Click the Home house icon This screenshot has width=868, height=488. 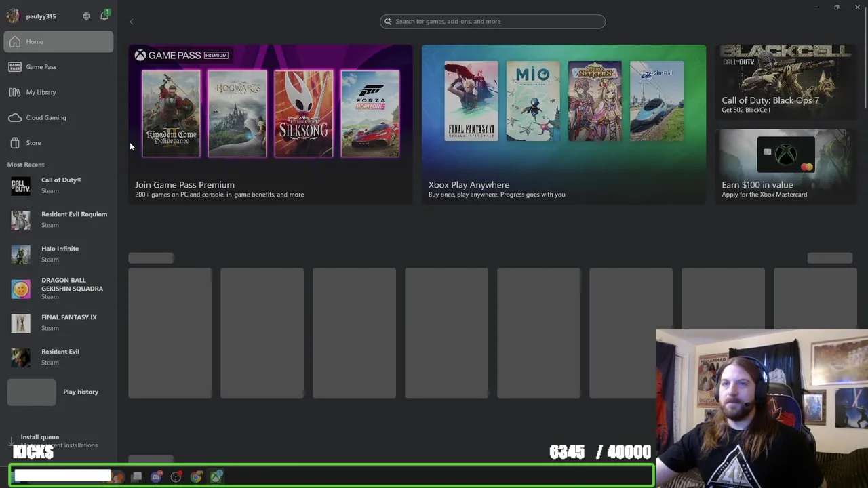[15, 42]
